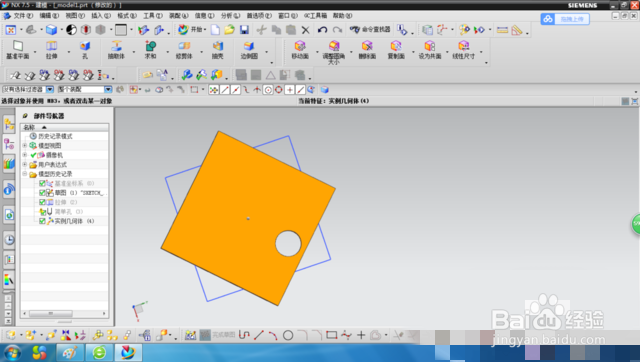Open the selection filter dropdown
640x362 pixels.
[x=50, y=89]
